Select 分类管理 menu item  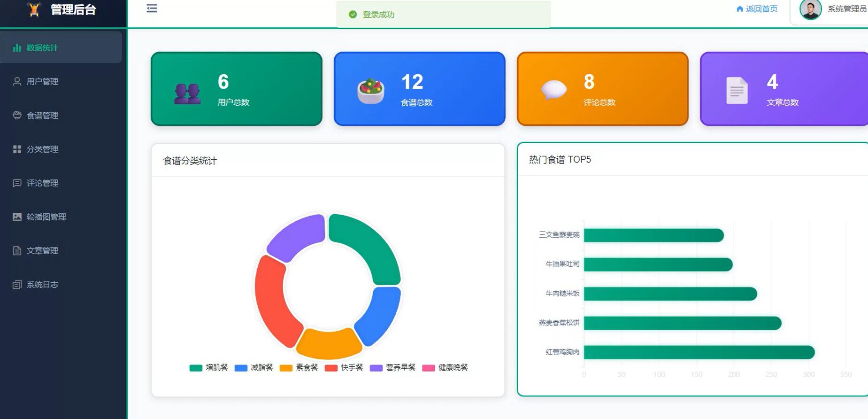[61, 149]
